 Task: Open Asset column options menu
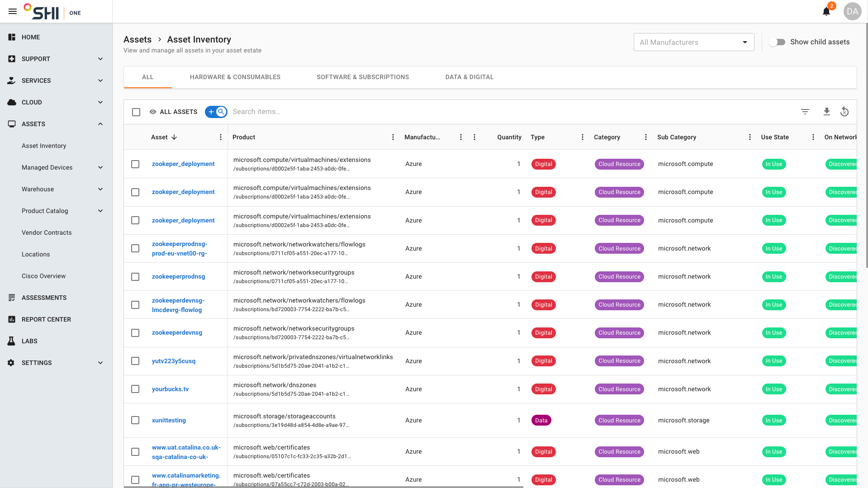point(221,137)
